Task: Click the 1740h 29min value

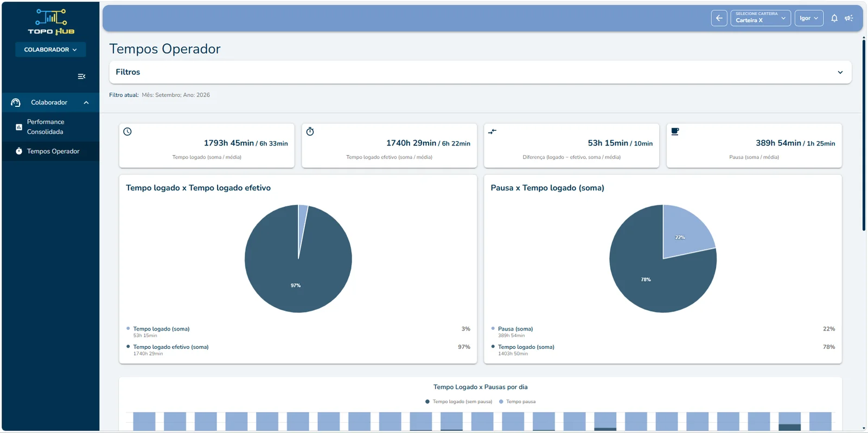Action: tap(411, 143)
